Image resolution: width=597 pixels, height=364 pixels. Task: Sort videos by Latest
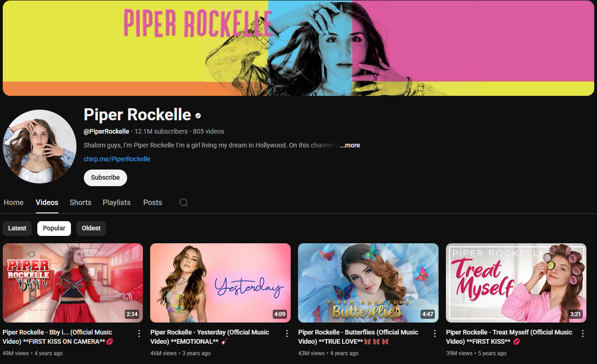point(18,229)
